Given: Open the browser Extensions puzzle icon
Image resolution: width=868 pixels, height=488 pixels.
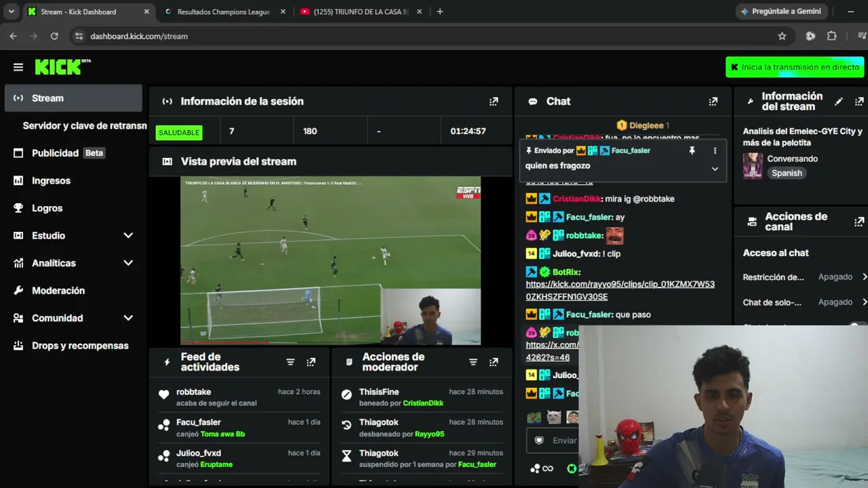Looking at the screenshot, I should (x=831, y=36).
